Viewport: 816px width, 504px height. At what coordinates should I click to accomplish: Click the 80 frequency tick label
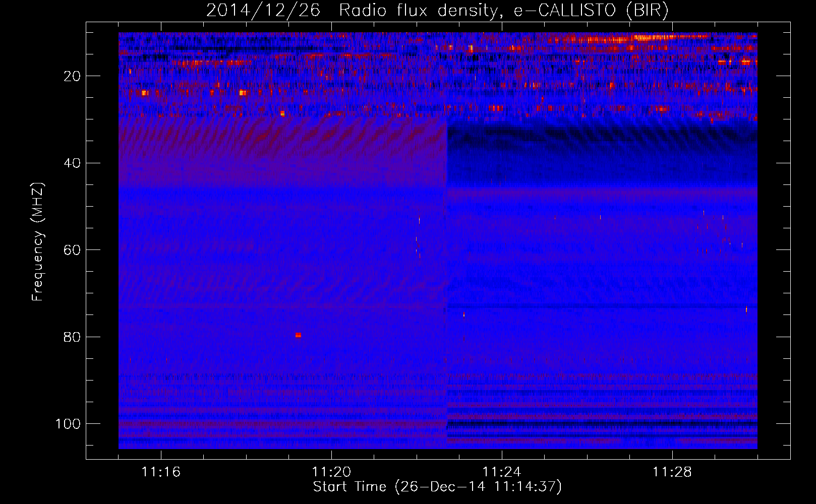point(72,337)
